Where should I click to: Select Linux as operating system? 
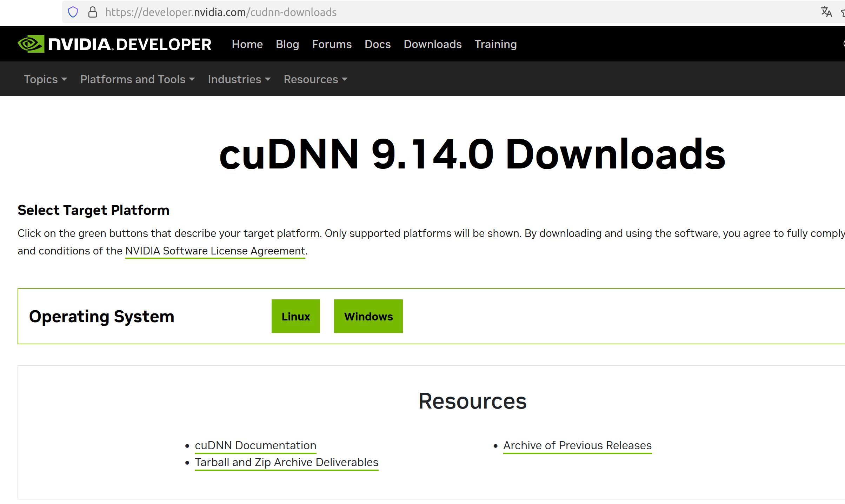[295, 316]
